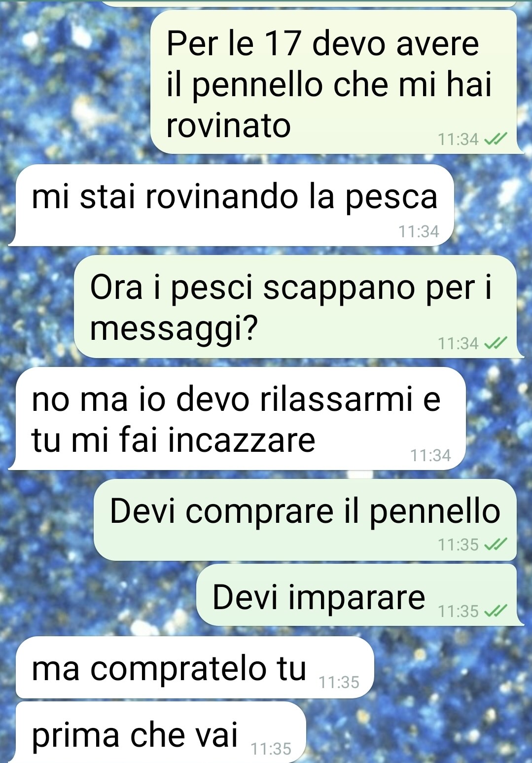This screenshot has width=532, height=763.
Task: Tap read ticks on 'Devi comprare il pennello'
Action: [x=496, y=545]
